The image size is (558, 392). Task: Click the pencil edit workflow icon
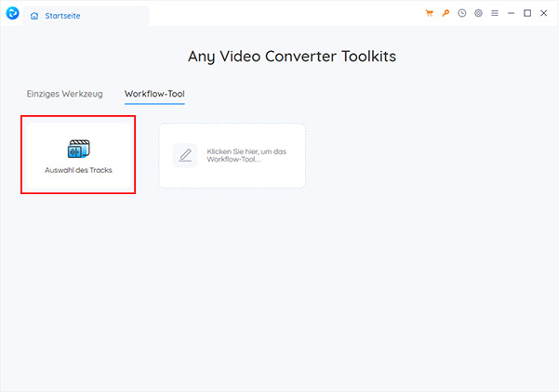185,155
